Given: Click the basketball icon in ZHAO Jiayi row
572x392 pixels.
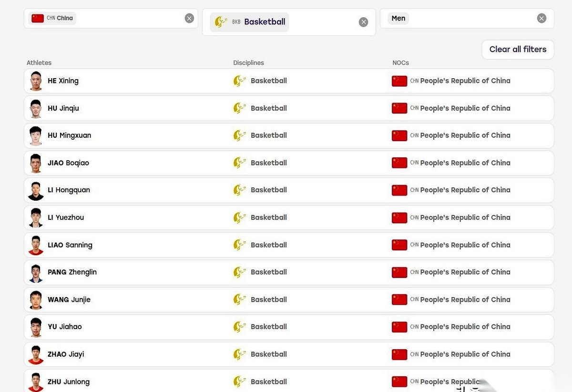Looking at the screenshot, I should tap(239, 354).
